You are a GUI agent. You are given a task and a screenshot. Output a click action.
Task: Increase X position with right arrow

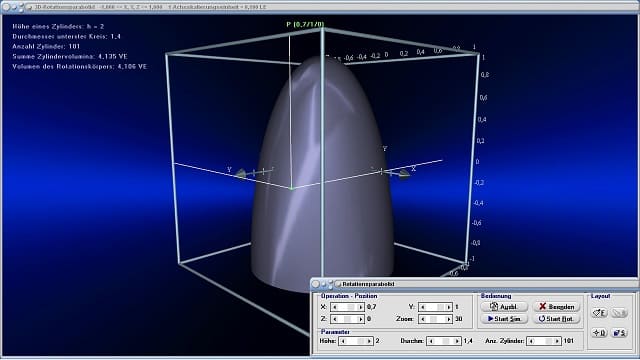coord(360,307)
